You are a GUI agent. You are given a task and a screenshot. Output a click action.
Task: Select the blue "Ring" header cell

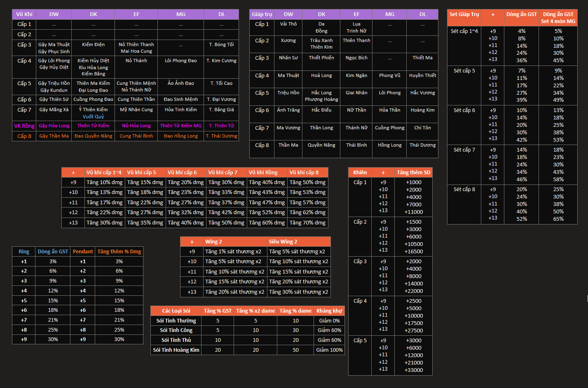click(x=24, y=252)
